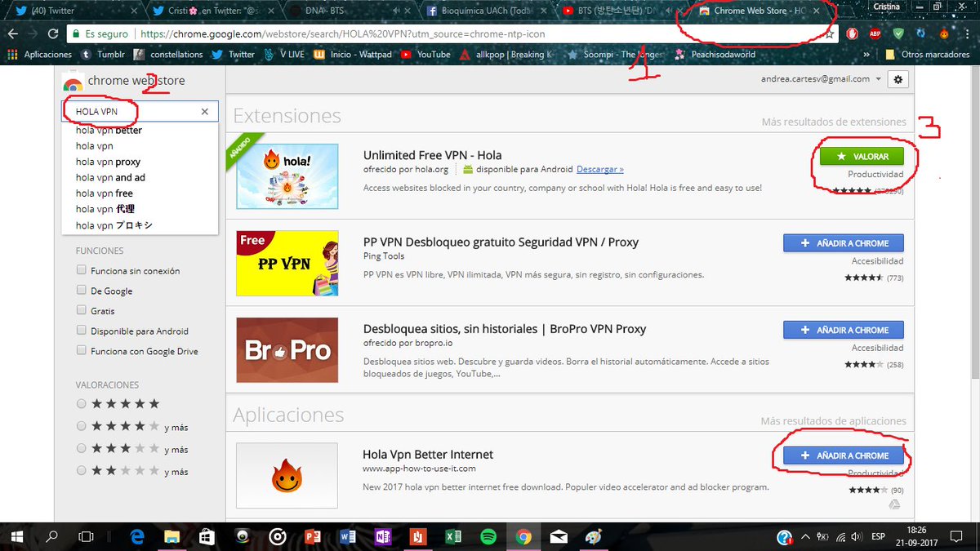This screenshot has height=551, width=980.
Task: Add PP VPN with 'Añadir a Chrome'
Action: click(x=844, y=242)
